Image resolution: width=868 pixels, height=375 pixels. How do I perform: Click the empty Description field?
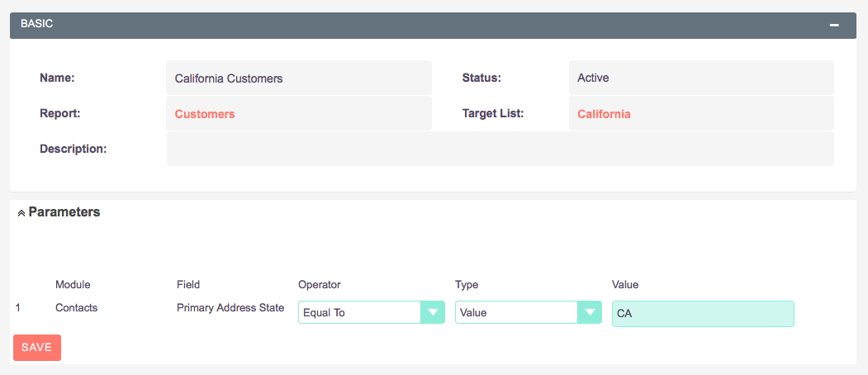(500, 149)
